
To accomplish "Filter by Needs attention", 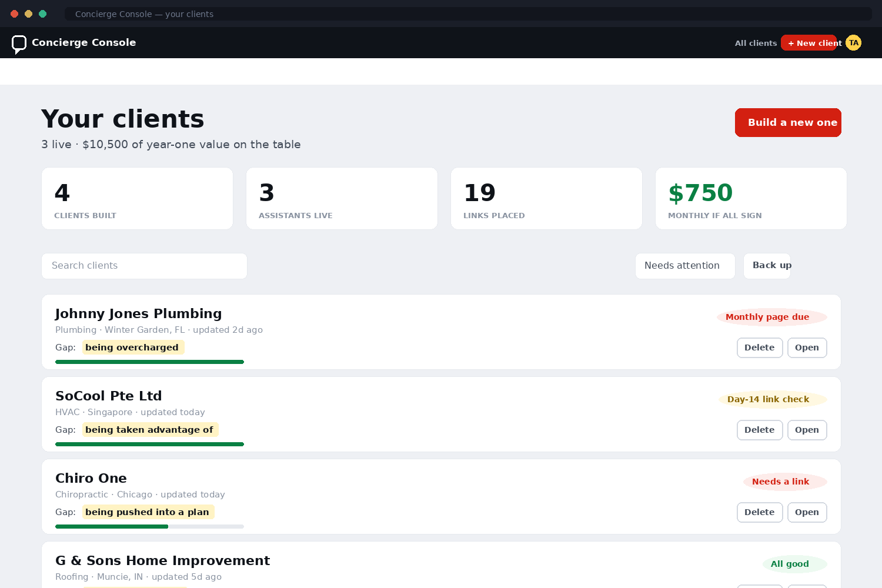I will 685,266.
